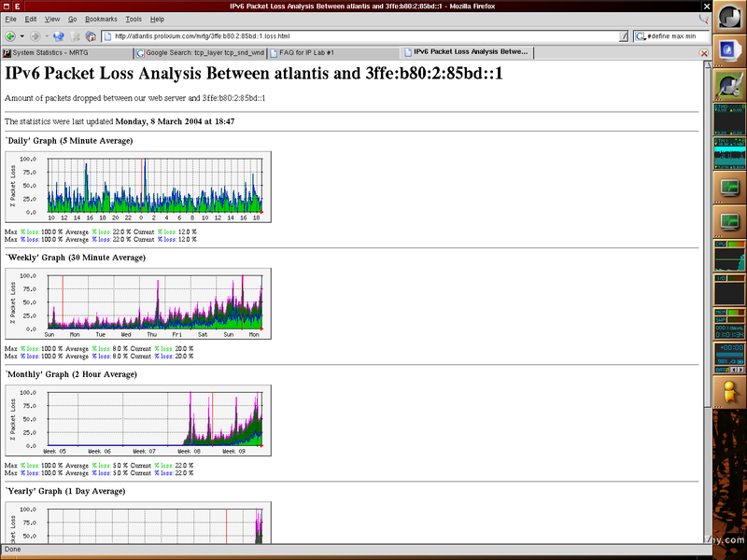This screenshot has height=560, width=747.
Task: Go back with the green arrow button
Action: tap(10, 36)
